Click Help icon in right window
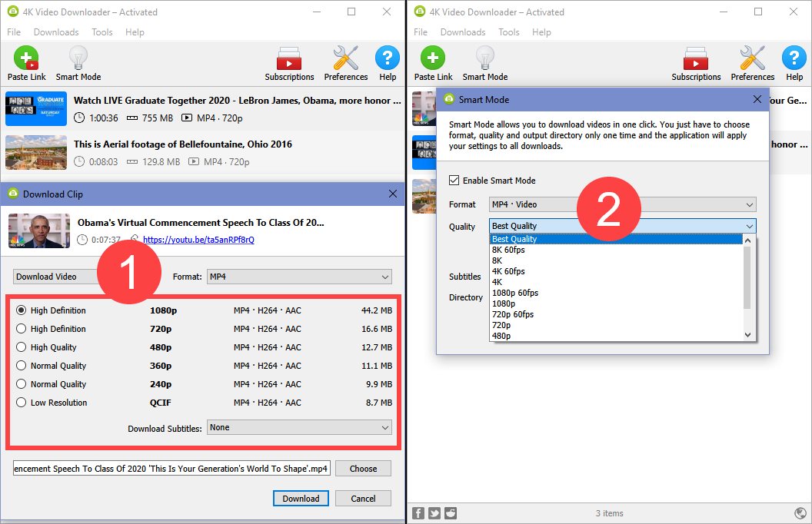Image resolution: width=812 pixels, height=524 pixels. [x=794, y=63]
